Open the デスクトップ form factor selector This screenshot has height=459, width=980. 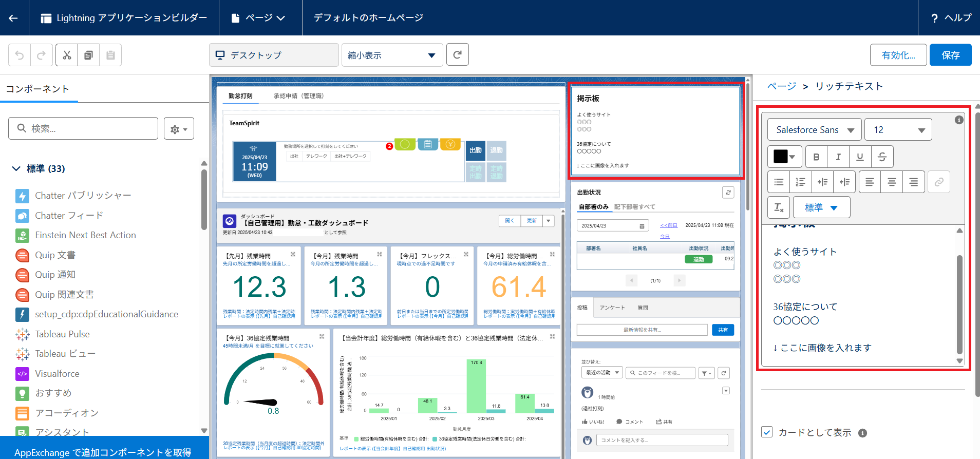(274, 55)
